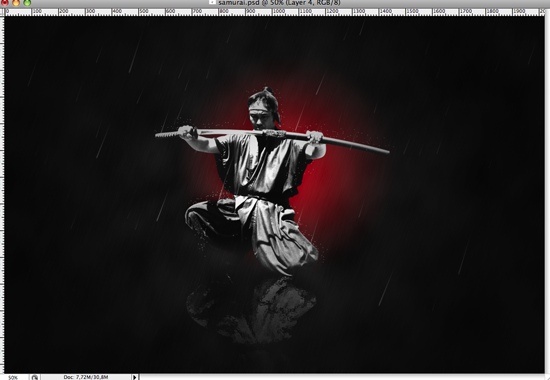The height and width of the screenshot is (380, 550).
Task: Click the samurai's faded reflection on canvas
Action: (251, 310)
